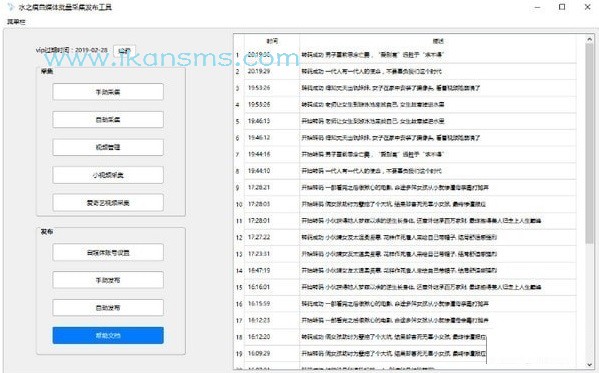Minimize the application window

537,7
